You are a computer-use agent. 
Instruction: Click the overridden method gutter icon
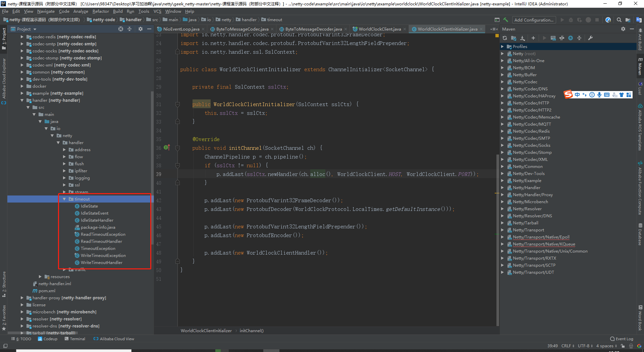click(x=167, y=147)
